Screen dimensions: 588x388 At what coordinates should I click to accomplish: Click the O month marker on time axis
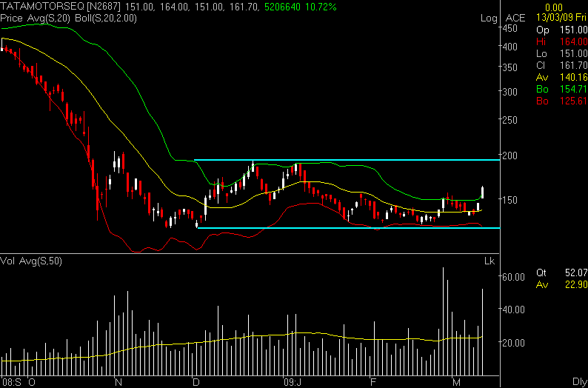coord(32,382)
